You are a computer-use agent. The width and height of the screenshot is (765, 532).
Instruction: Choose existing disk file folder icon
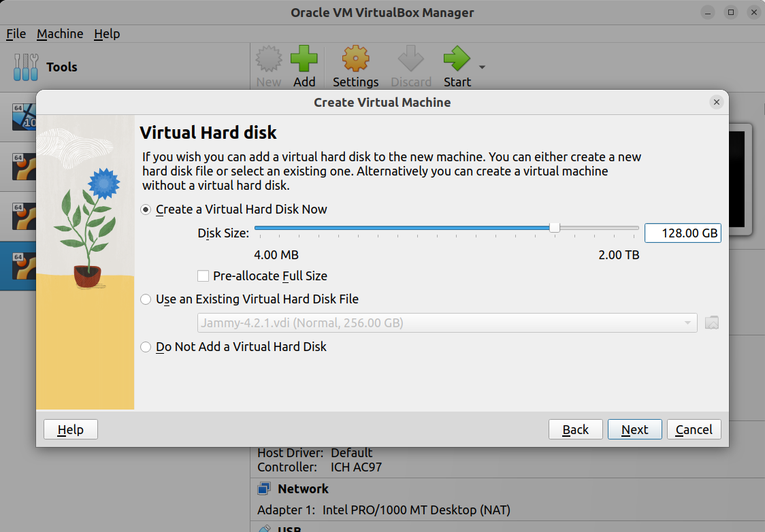click(x=712, y=323)
